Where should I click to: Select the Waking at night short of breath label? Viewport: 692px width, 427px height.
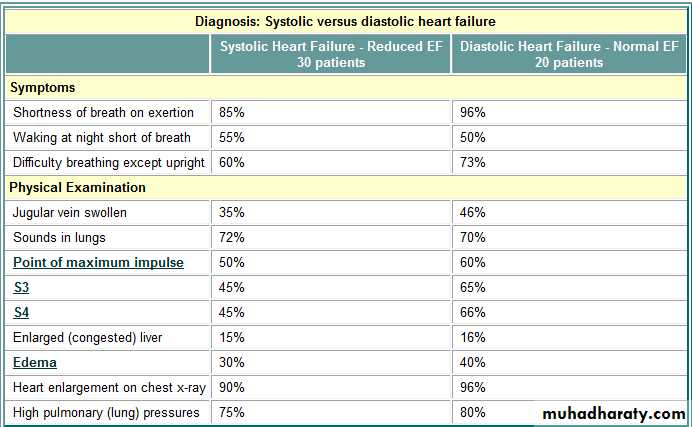pos(101,137)
